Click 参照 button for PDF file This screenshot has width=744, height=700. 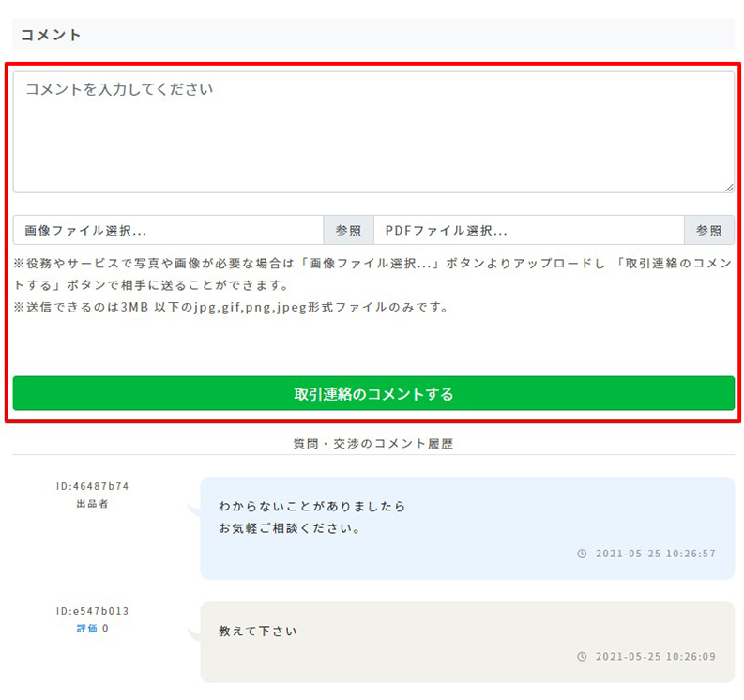tap(709, 230)
